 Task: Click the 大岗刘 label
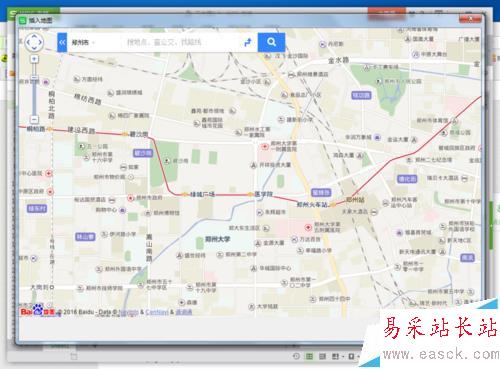pos(40,287)
